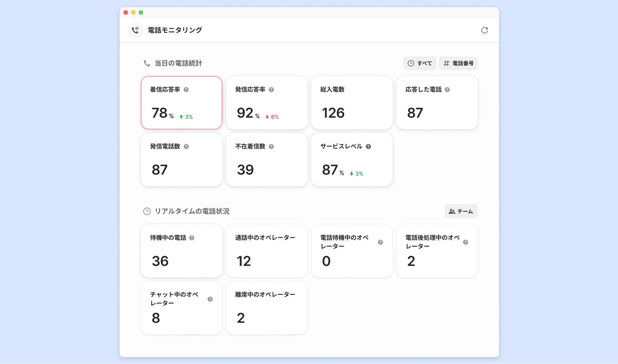Show help for 電話後処理中のオペレーター
Screen dimensions: 618x364
point(465,242)
